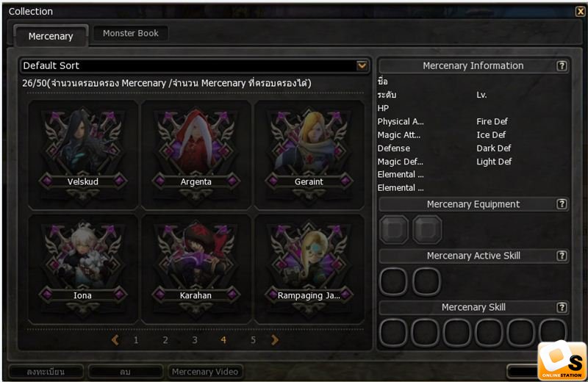Pick the Iona mercenary portrait

(x=83, y=268)
